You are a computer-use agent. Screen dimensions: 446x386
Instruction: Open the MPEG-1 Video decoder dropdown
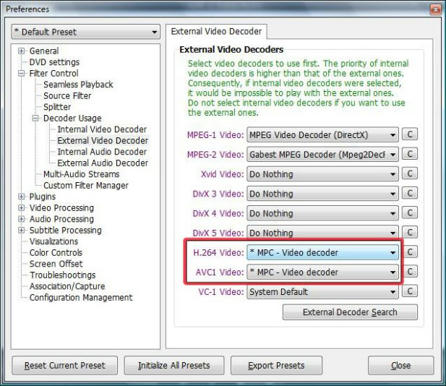point(322,135)
